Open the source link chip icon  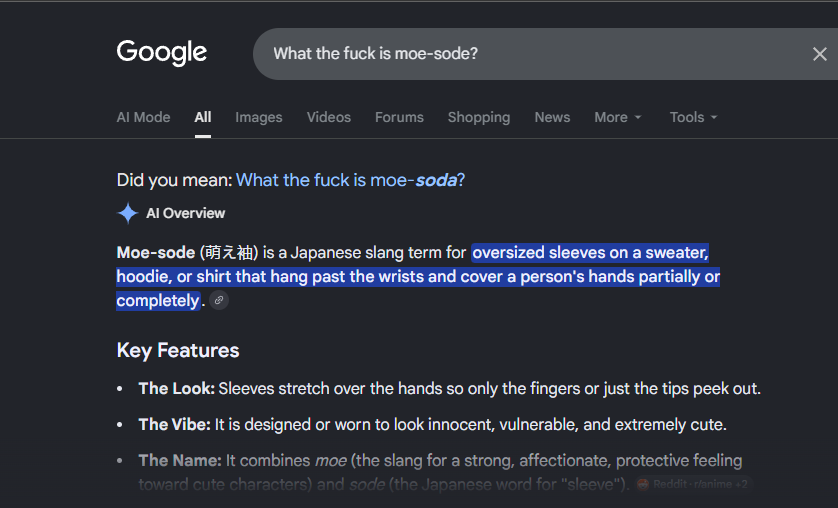219,300
